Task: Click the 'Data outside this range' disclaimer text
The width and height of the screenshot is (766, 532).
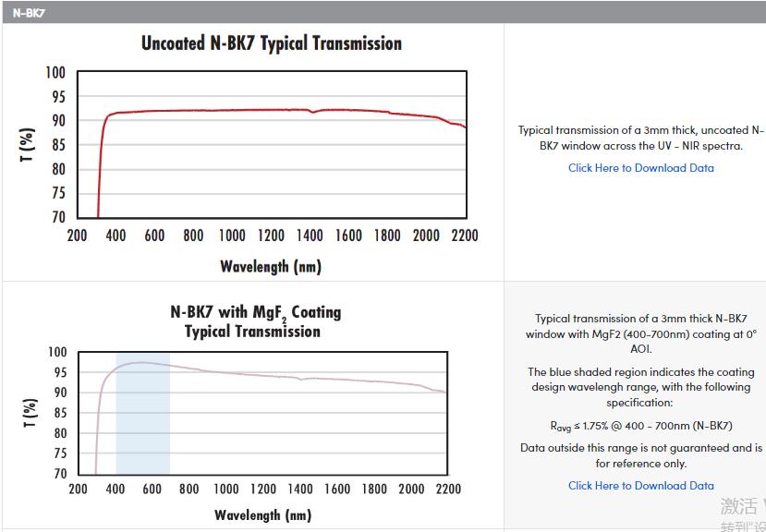Action: (640, 455)
